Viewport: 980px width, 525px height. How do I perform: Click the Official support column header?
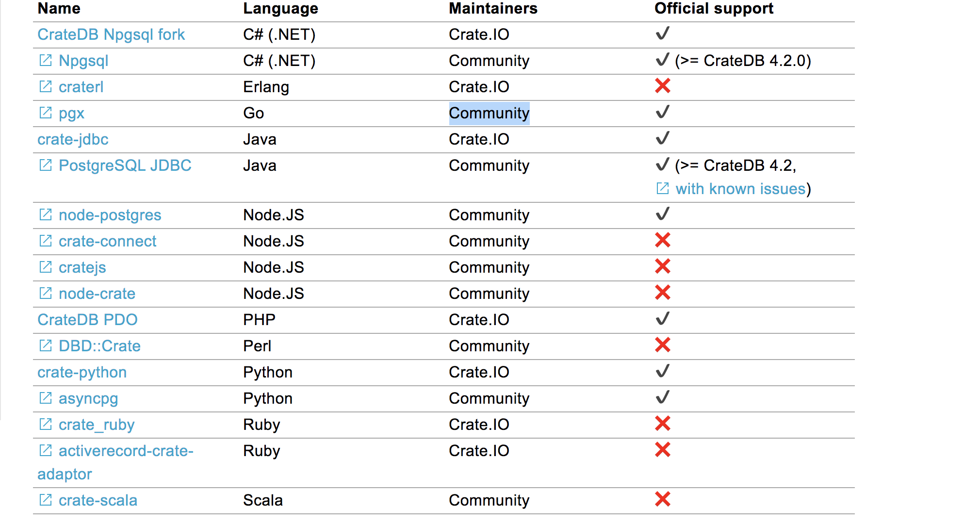(x=714, y=9)
